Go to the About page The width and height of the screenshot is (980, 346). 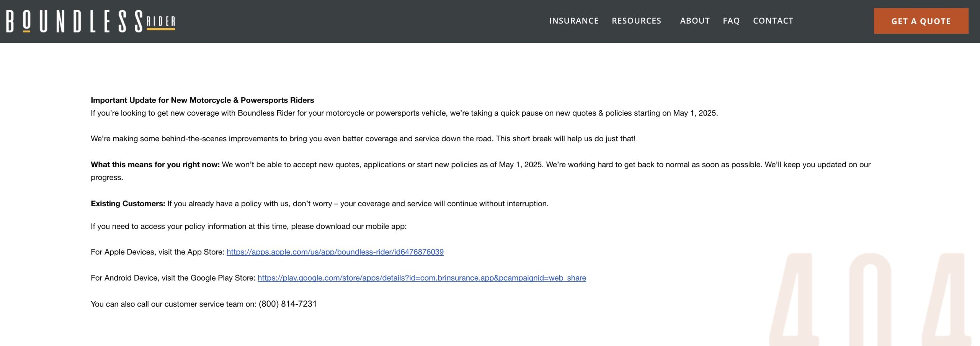[695, 21]
